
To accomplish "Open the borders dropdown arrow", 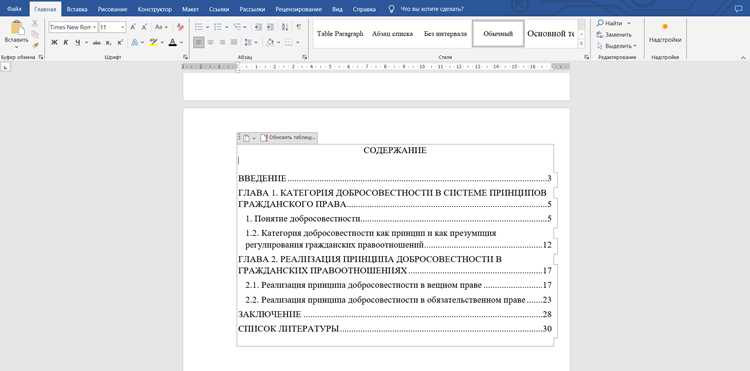I will click(x=298, y=43).
